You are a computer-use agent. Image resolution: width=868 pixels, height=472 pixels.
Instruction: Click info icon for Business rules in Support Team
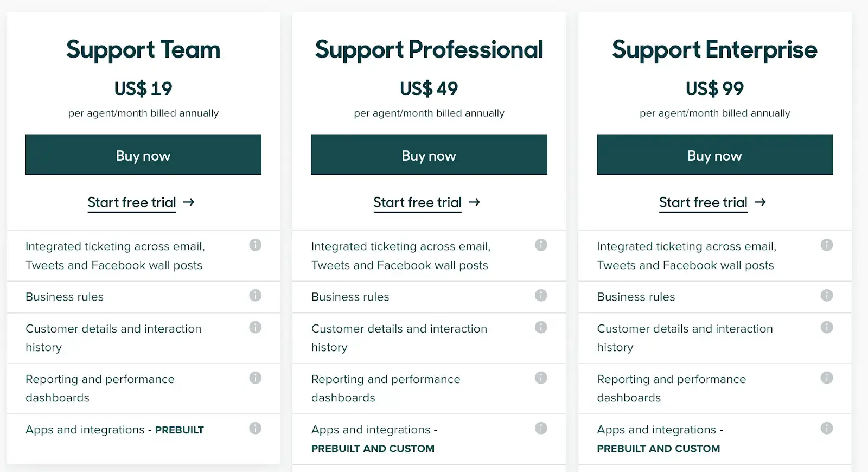click(x=255, y=295)
